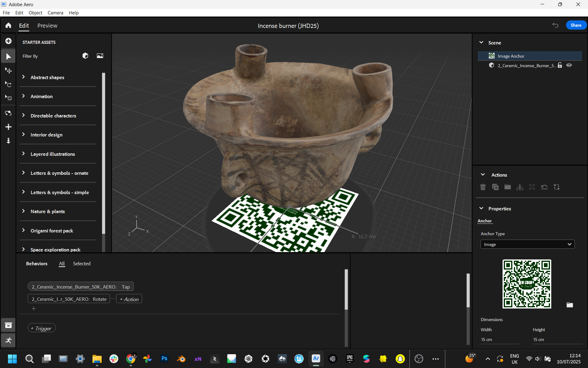Switch to the Preview tab

47,25
